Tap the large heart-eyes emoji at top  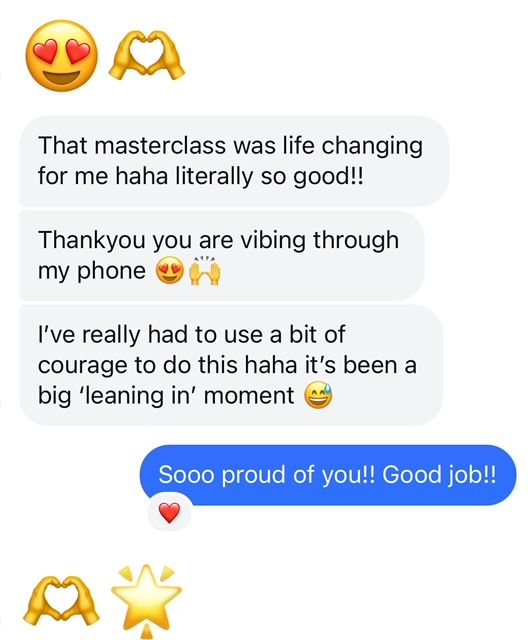62,56
